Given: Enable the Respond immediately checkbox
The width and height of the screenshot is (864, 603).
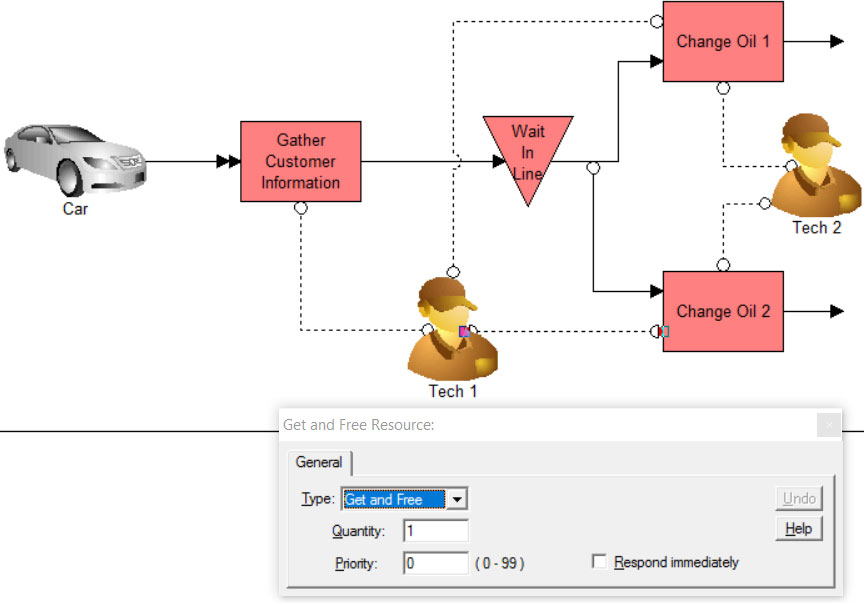Looking at the screenshot, I should [x=600, y=561].
